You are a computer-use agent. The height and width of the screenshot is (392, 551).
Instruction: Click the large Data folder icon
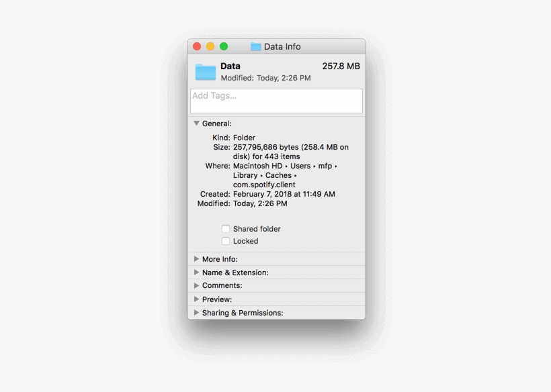click(x=205, y=72)
